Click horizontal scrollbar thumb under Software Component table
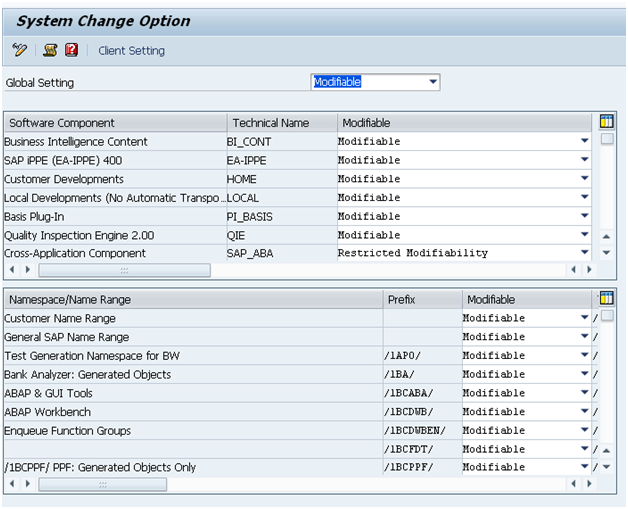This screenshot has height=509, width=628. coord(124,270)
